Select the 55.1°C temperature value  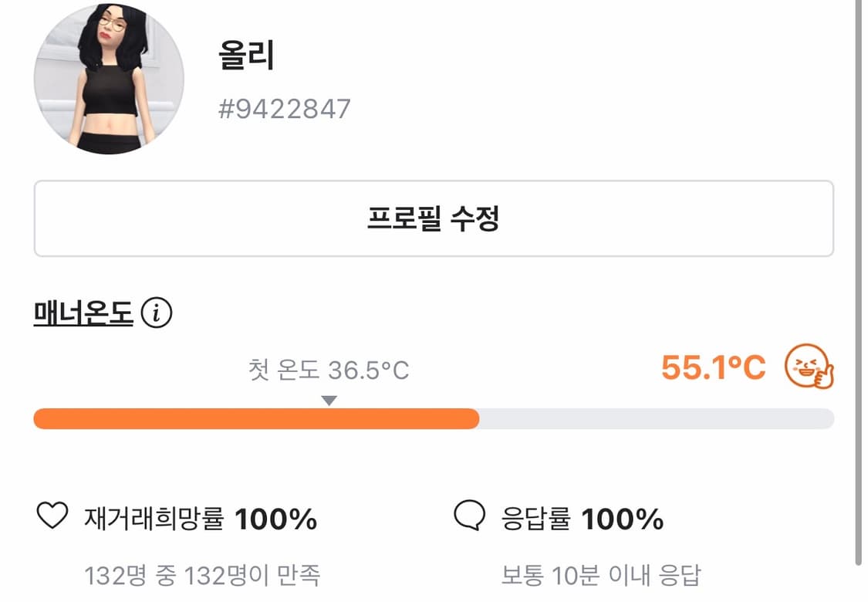coord(713,368)
